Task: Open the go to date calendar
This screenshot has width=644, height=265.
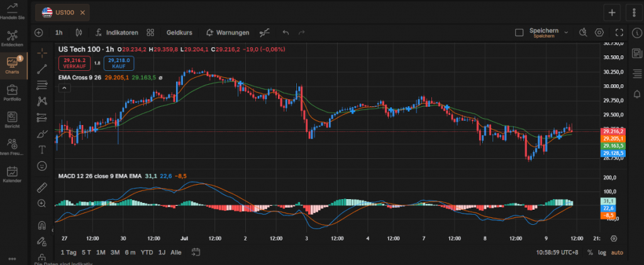Action: (196, 252)
